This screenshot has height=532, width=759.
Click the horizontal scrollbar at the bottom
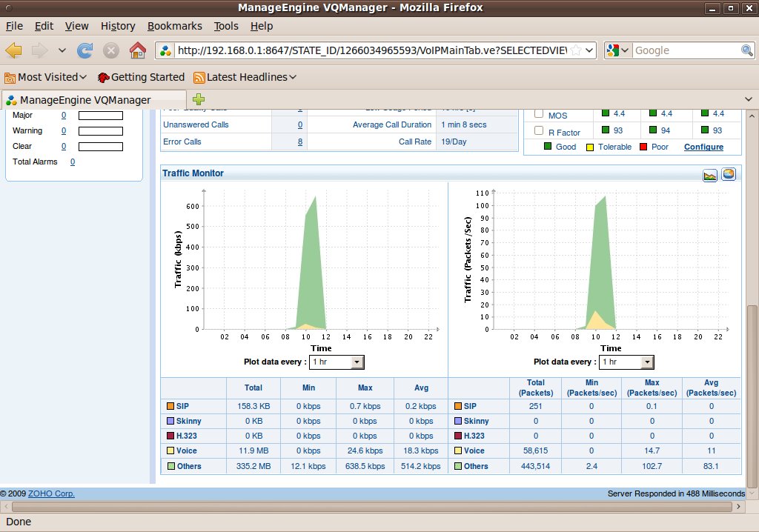(372, 507)
